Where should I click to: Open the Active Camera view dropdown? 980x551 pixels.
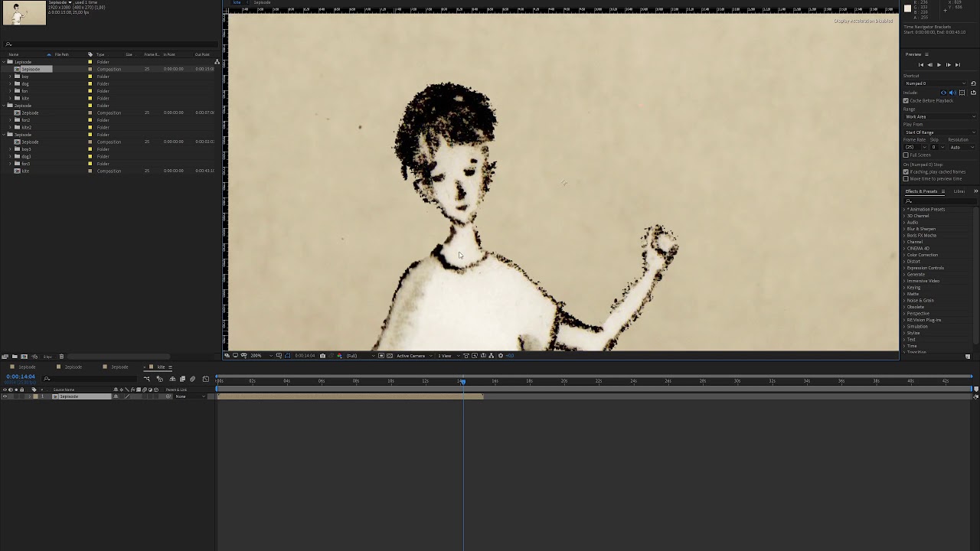[x=413, y=356]
